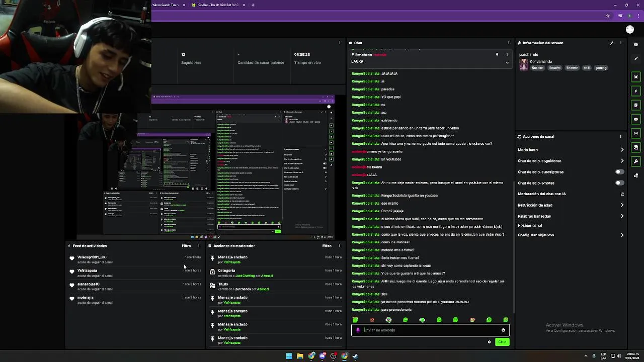Expand Chat de solo-seguidores options
The height and width of the screenshot is (362, 644).
tap(622, 161)
